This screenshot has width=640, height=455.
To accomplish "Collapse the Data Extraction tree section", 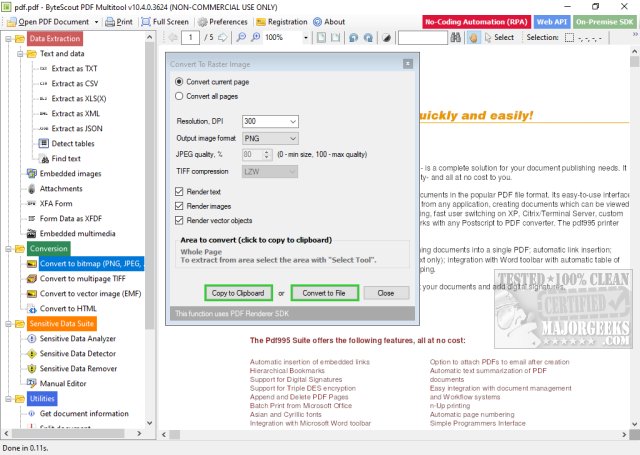I will [8, 39].
